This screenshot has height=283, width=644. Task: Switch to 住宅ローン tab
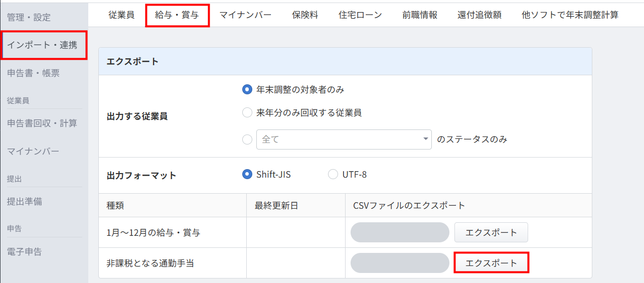click(x=360, y=15)
